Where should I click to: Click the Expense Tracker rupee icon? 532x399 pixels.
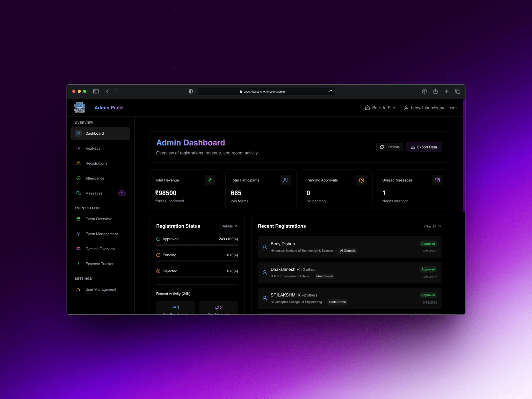(78, 264)
